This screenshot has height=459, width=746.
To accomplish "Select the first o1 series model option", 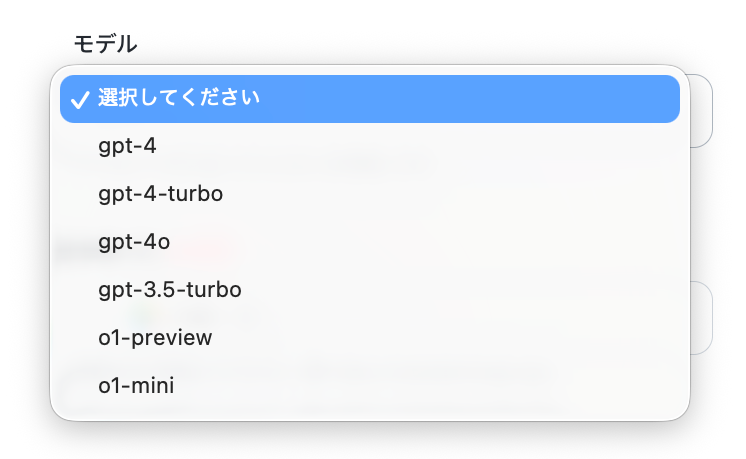I will point(370,338).
